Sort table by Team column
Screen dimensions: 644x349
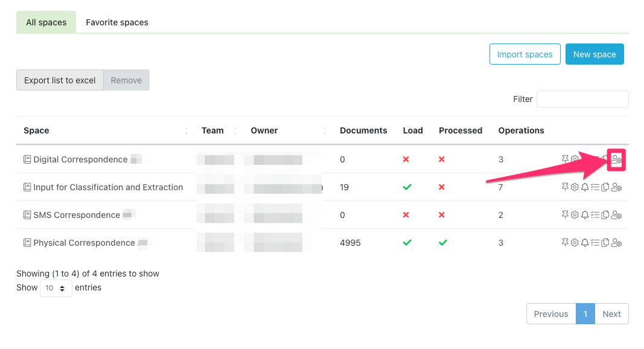point(212,130)
